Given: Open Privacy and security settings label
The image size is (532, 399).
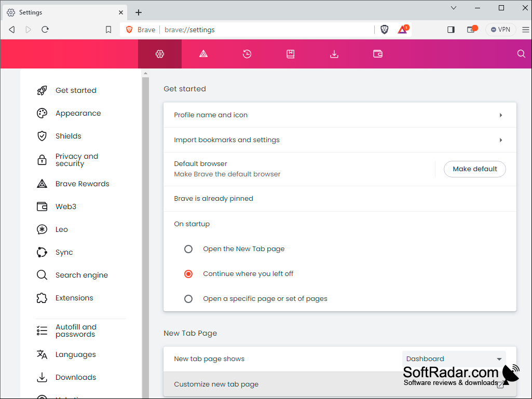Looking at the screenshot, I should pos(77,160).
